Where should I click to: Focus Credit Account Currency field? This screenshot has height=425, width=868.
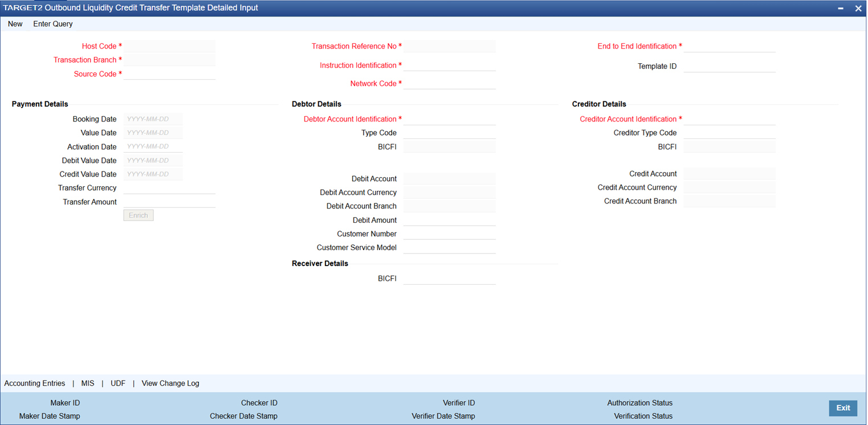pos(730,187)
